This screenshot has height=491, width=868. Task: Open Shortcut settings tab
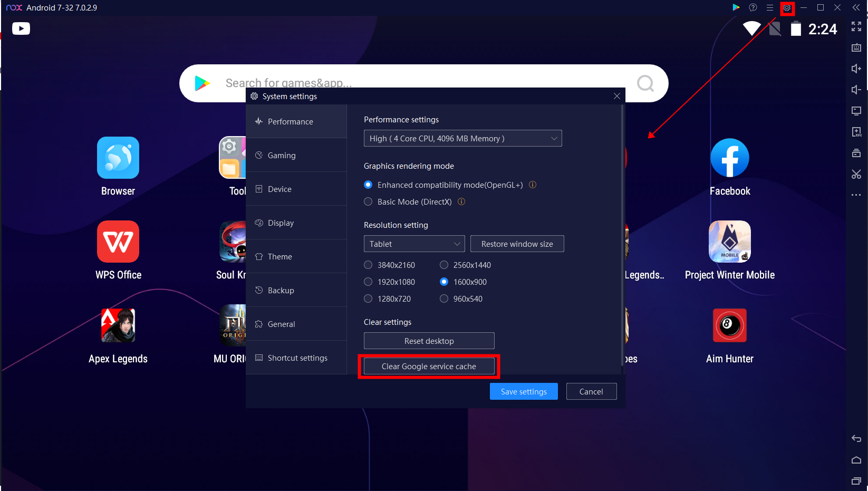pyautogui.click(x=296, y=358)
